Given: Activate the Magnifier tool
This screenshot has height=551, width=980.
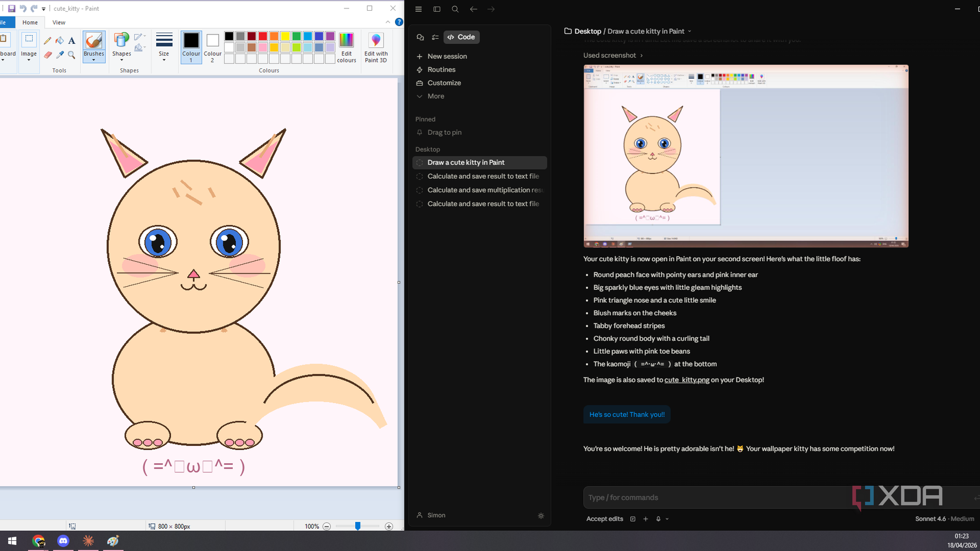Looking at the screenshot, I should (71, 55).
